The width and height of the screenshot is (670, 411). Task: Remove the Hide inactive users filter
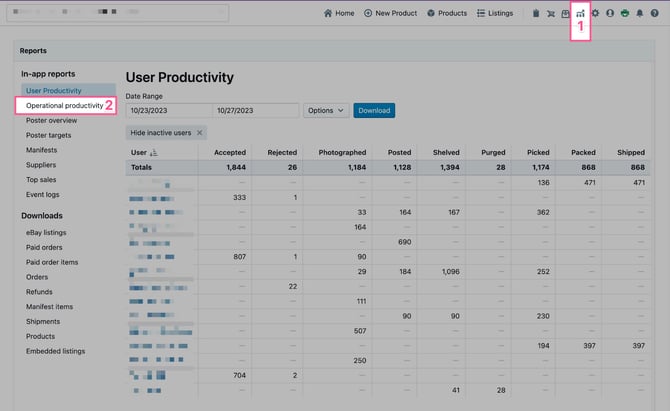click(200, 133)
